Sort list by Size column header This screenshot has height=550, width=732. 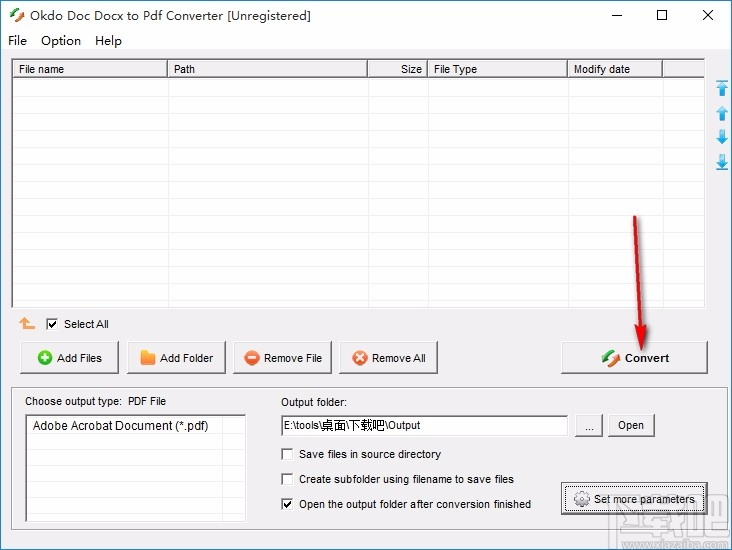(398, 69)
